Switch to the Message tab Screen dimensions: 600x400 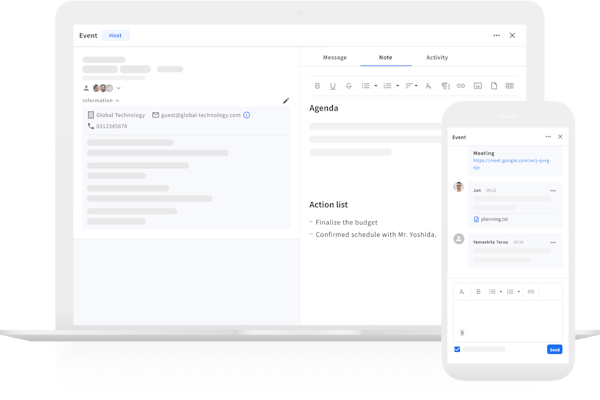pyautogui.click(x=334, y=57)
